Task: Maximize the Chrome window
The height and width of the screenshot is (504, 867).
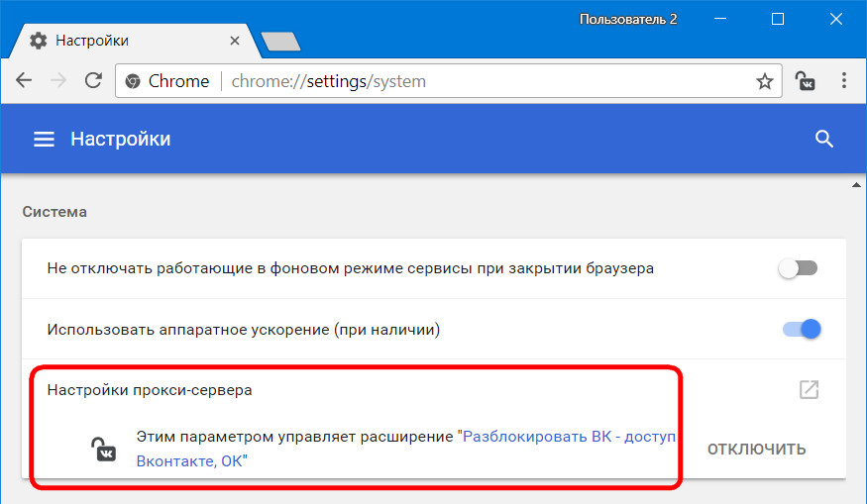Action: pos(778,20)
